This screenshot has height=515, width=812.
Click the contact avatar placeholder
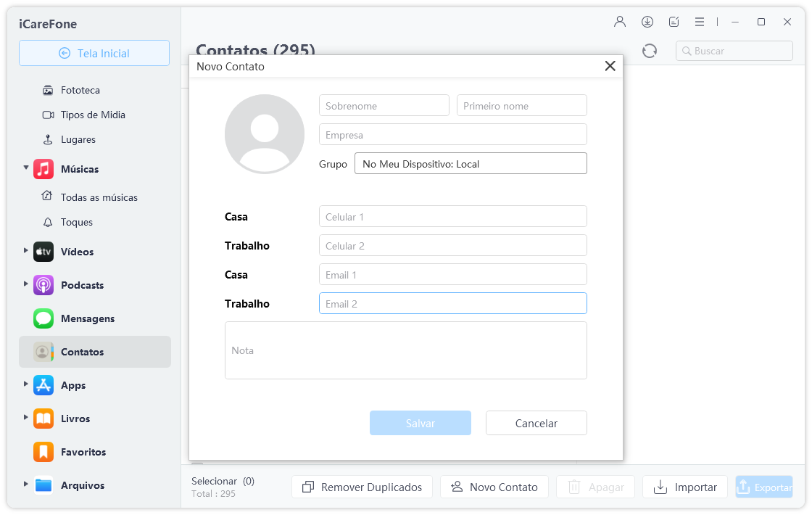(265, 133)
